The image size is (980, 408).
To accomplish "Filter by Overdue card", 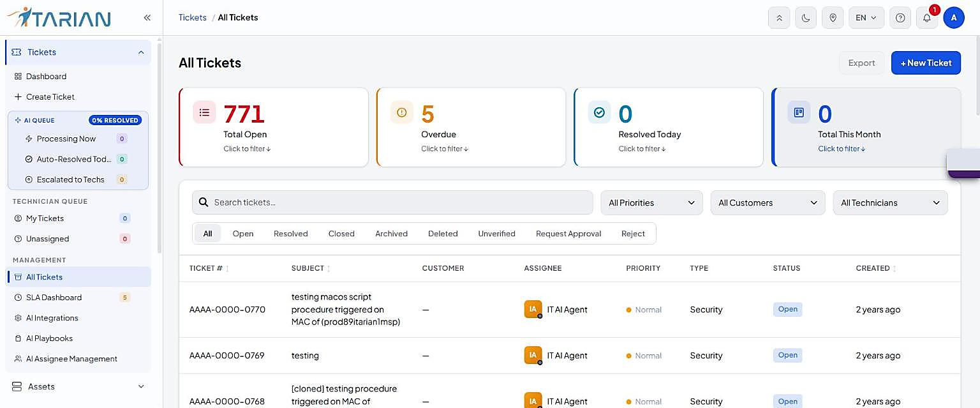I will [471, 127].
